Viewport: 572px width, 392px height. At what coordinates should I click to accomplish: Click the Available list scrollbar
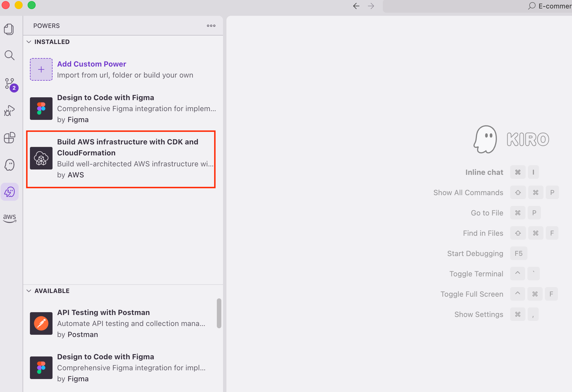(219, 313)
